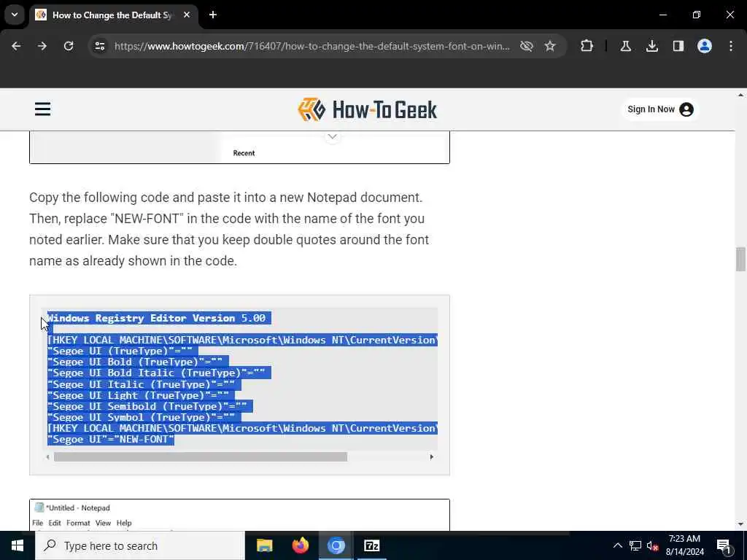The image size is (747, 560).
Task: Click Format in the Notepad screenshot
Action: pyautogui.click(x=78, y=523)
